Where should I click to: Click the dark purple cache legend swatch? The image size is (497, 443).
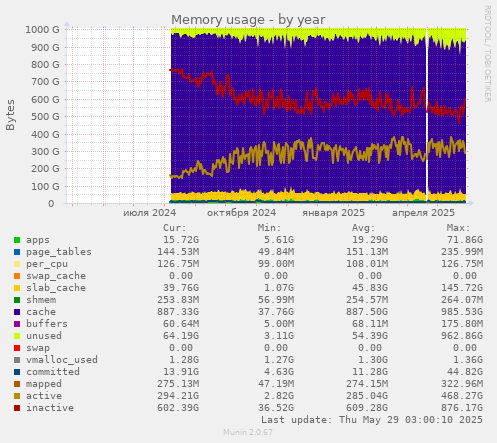17,312
